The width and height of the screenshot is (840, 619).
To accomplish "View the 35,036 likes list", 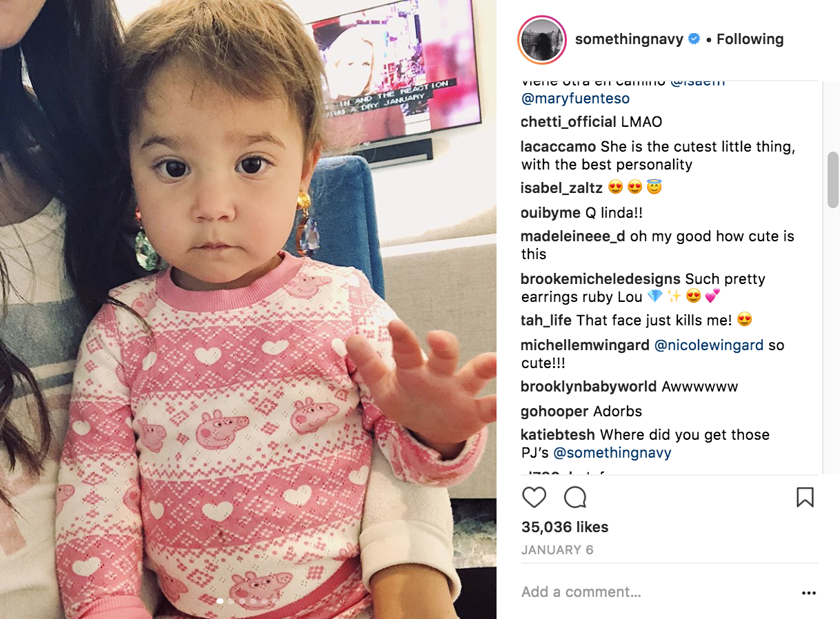I will [x=565, y=527].
